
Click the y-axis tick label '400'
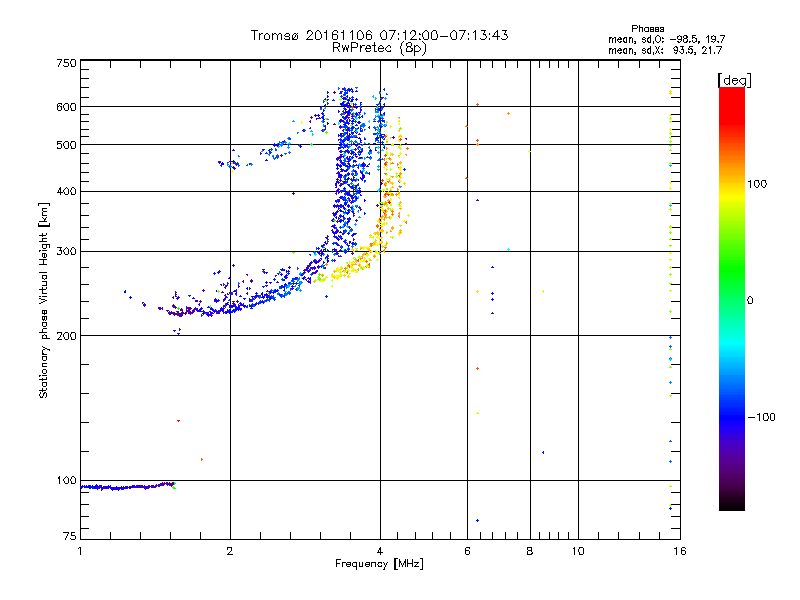tap(66, 191)
